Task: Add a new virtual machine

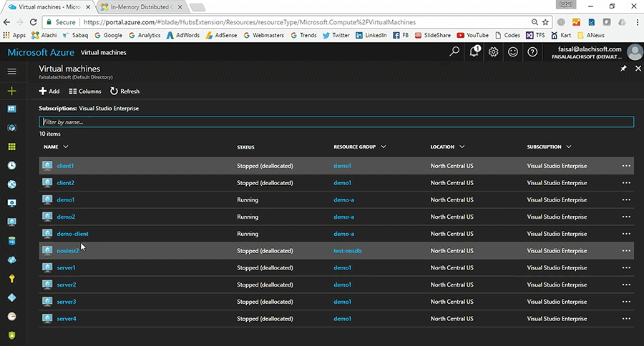Action: 49,91
